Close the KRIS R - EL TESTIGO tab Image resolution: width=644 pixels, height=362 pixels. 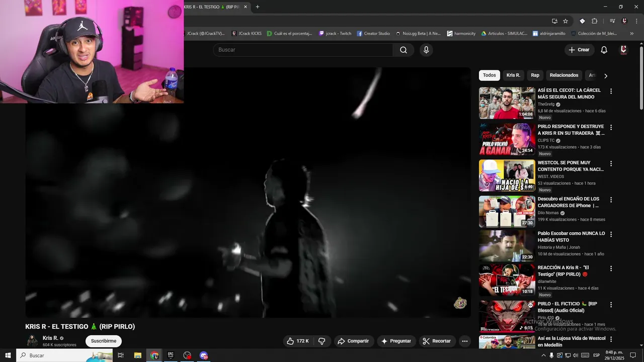click(246, 7)
